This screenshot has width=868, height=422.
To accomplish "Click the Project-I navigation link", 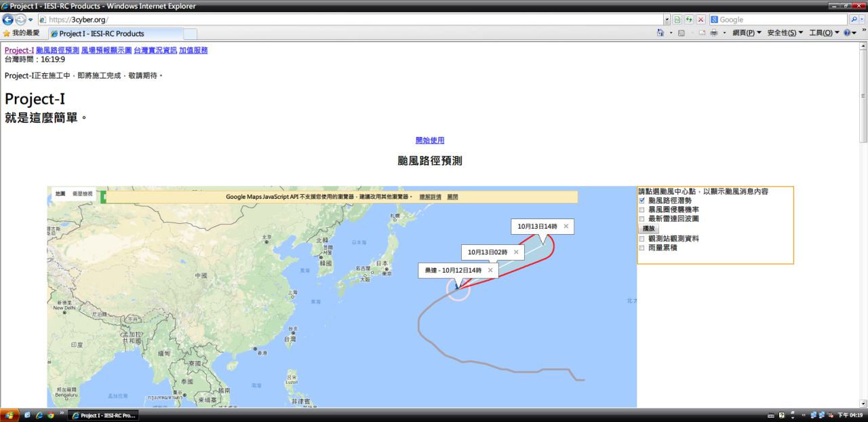I will coord(19,50).
